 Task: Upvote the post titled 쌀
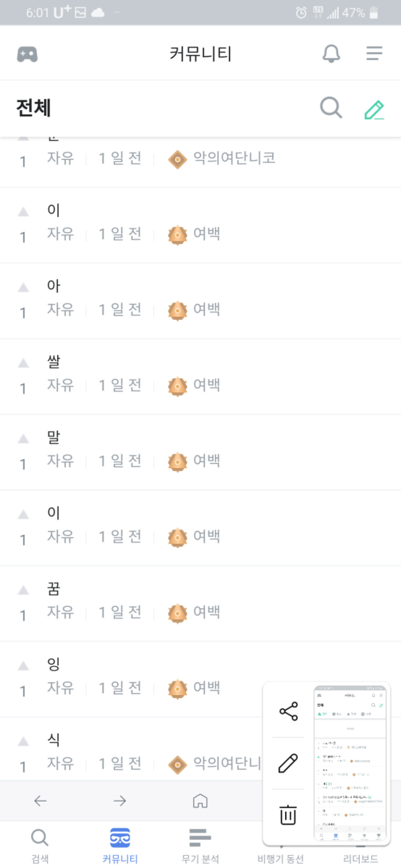coord(24,363)
